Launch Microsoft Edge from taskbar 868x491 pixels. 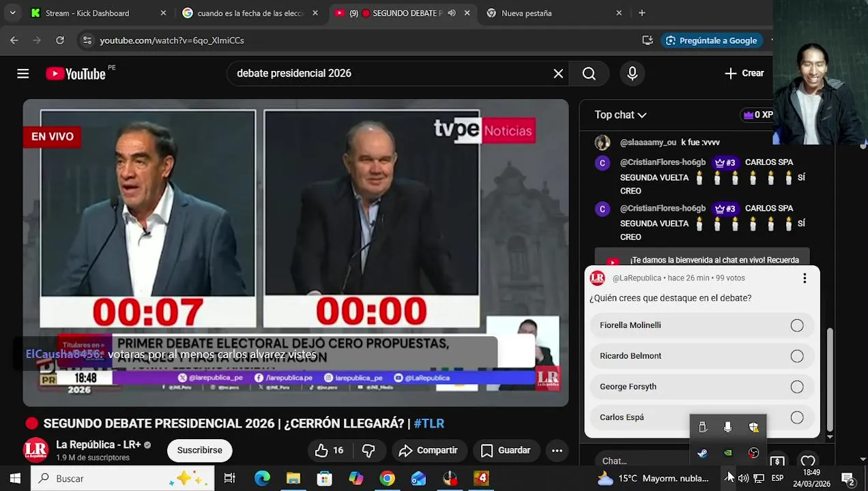pos(262,478)
